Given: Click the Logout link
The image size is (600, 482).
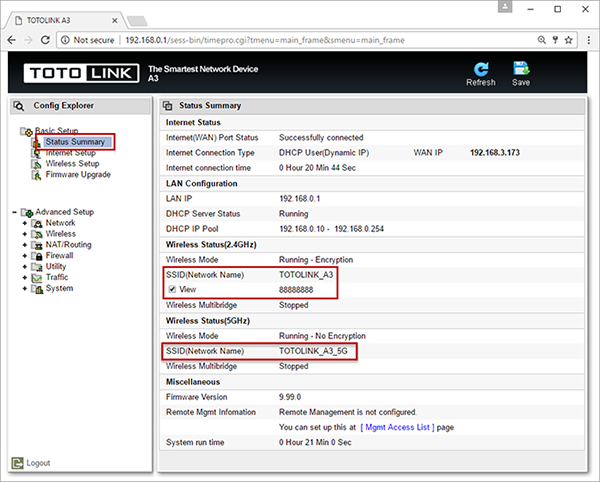Looking at the screenshot, I should pos(38,463).
